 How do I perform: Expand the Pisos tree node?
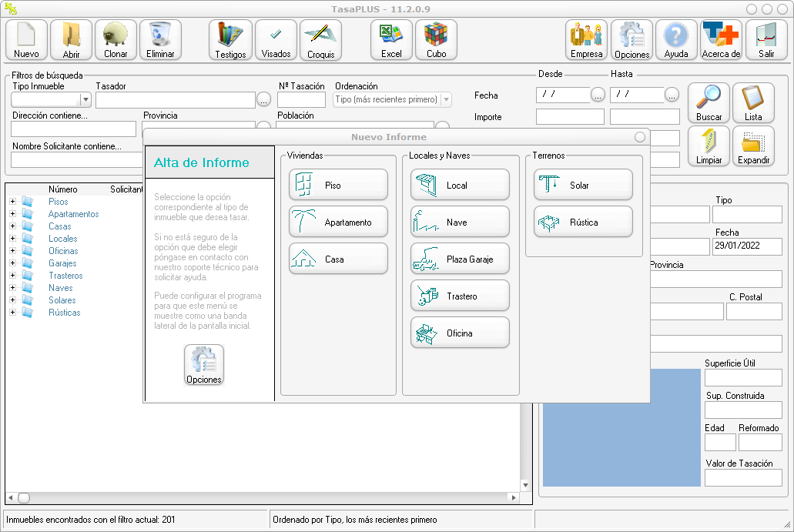[x=12, y=202]
